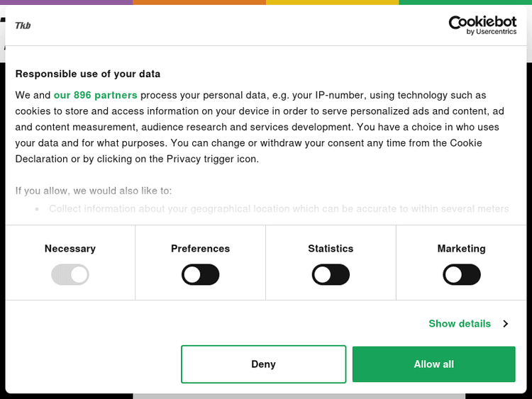Enable the Marketing cookies switch
Image resolution: width=532 pixels, height=399 pixels.
click(x=461, y=275)
